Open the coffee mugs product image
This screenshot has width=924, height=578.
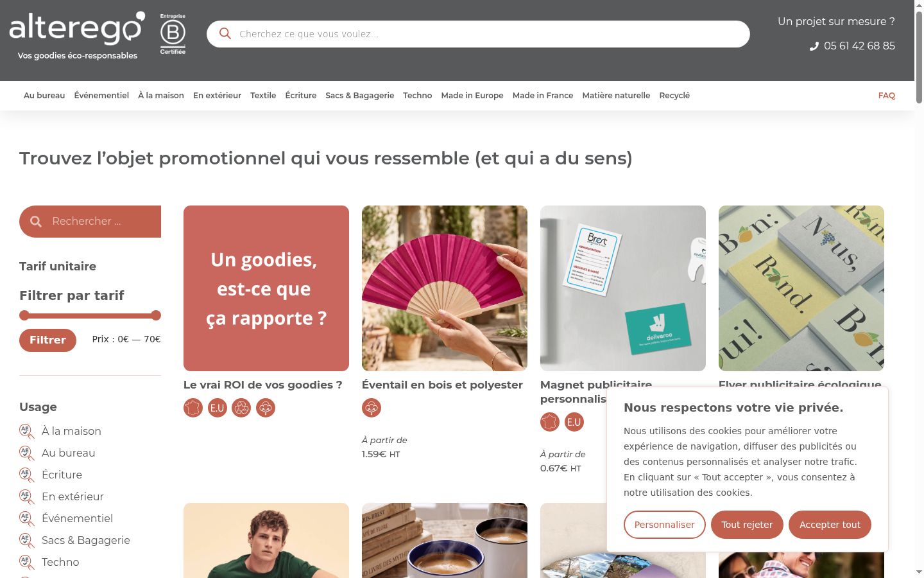[x=445, y=541]
